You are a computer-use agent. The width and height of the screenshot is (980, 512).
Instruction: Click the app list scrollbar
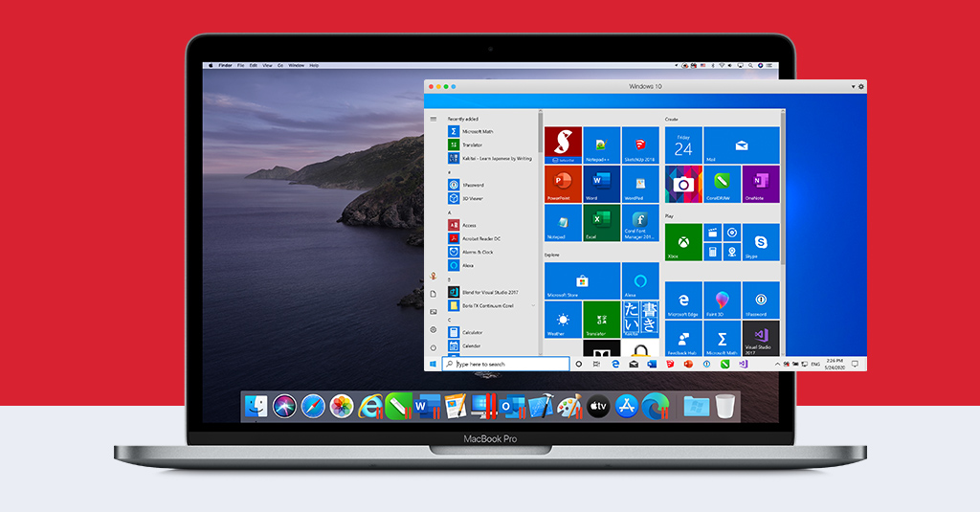[540, 130]
